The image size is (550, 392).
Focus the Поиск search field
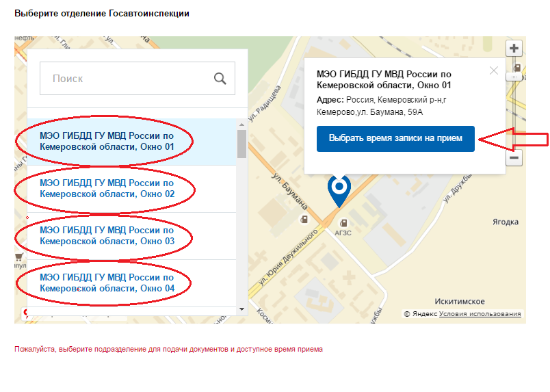pyautogui.click(x=127, y=79)
